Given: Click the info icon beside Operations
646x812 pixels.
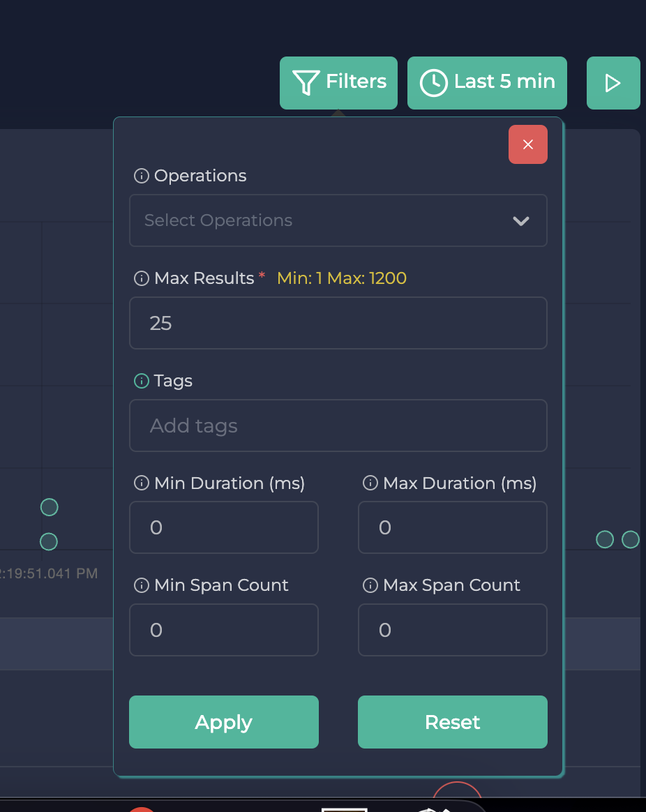Looking at the screenshot, I should coord(141,176).
